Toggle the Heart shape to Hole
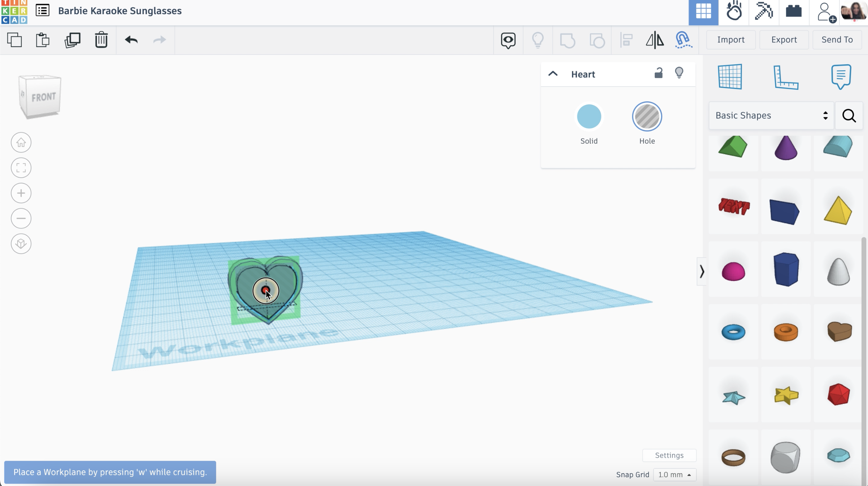The width and height of the screenshot is (868, 486). pos(647,116)
